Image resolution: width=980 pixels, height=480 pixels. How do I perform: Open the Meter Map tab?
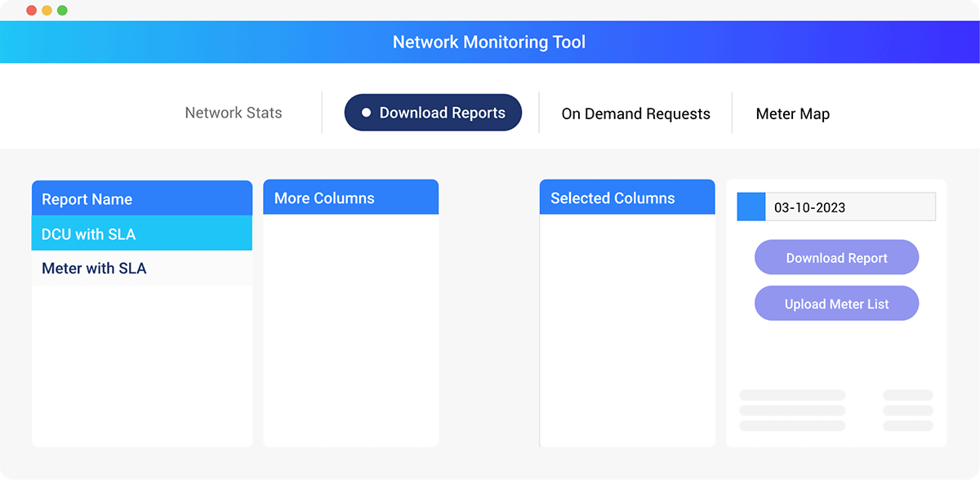point(792,114)
